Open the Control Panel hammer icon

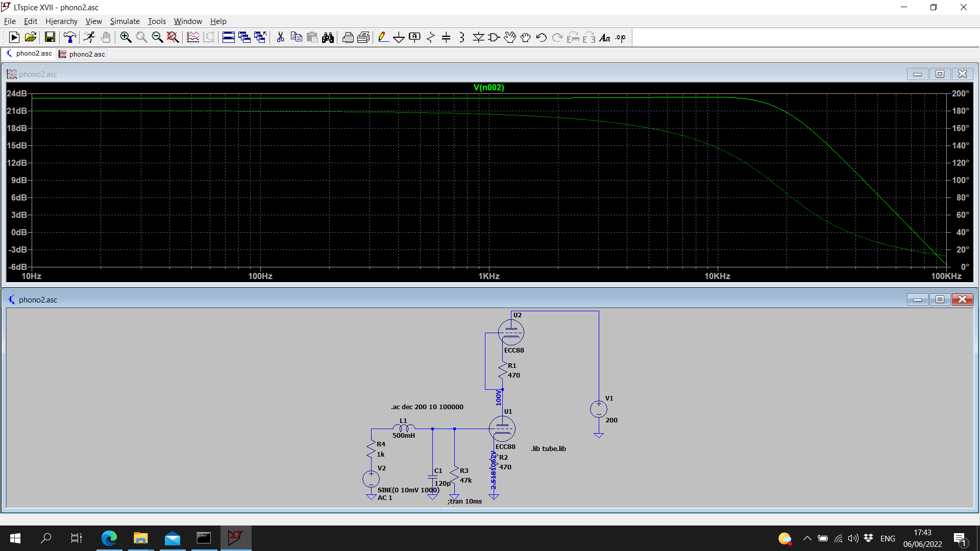click(70, 37)
